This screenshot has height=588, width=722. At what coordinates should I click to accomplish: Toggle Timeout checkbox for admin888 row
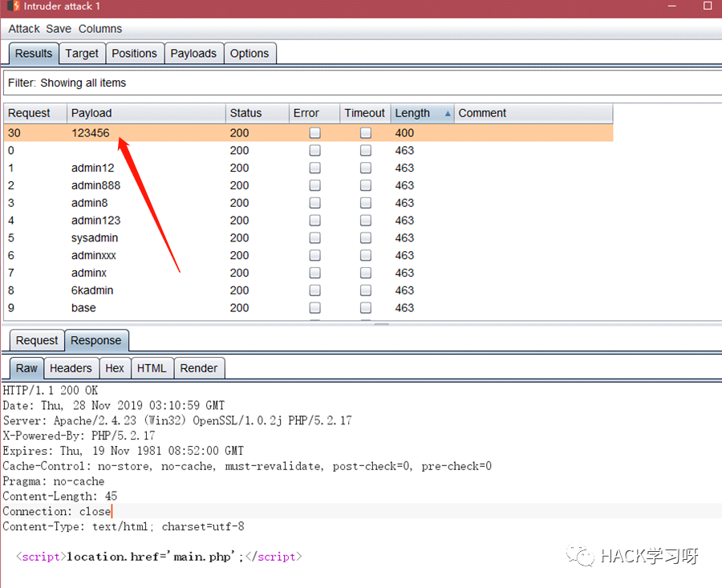point(366,185)
